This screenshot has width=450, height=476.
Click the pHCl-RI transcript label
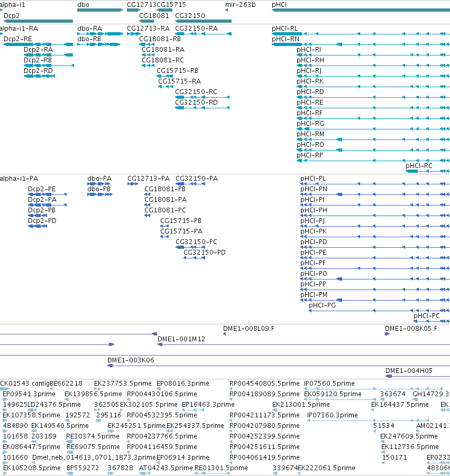(309, 50)
